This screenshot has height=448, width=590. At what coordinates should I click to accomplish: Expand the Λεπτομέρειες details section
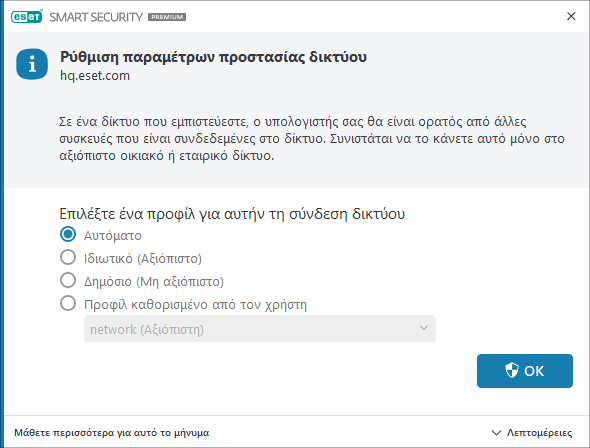coord(532,433)
